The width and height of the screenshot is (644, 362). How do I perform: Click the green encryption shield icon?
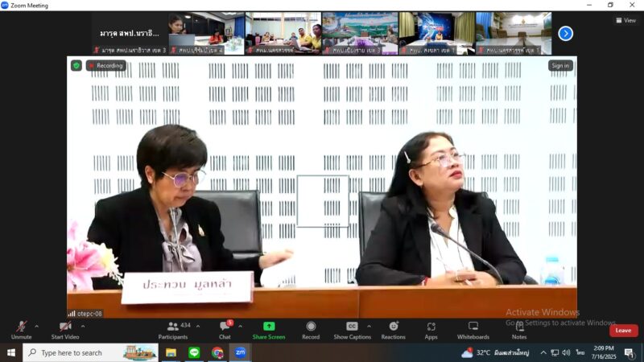[x=76, y=66]
